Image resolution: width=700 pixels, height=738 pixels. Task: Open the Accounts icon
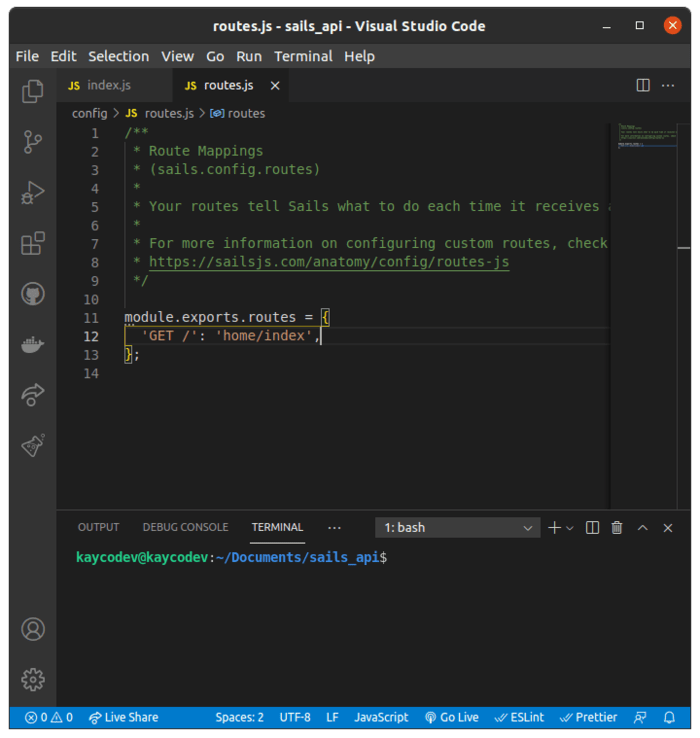32,629
